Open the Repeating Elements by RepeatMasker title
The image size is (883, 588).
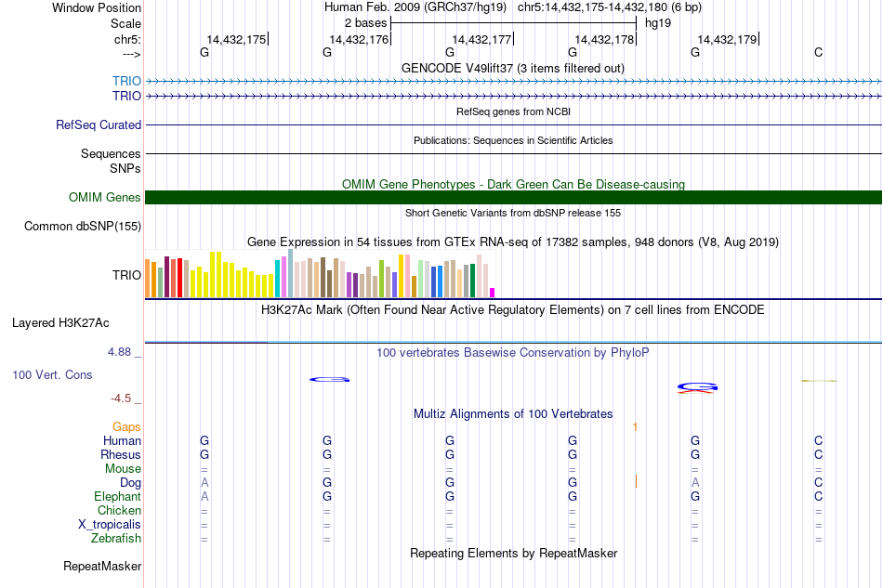pos(513,553)
